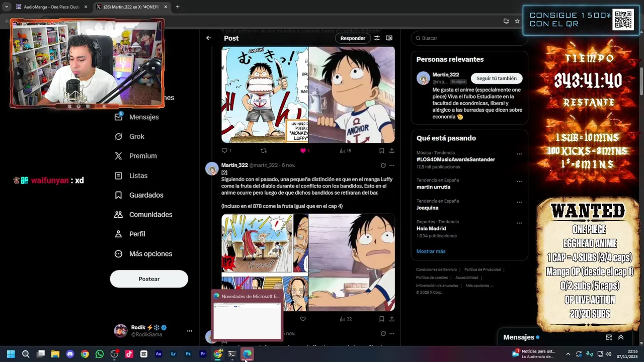The width and height of the screenshot is (644, 362).
Task: Share the post numbered [2]
Action: click(x=392, y=319)
